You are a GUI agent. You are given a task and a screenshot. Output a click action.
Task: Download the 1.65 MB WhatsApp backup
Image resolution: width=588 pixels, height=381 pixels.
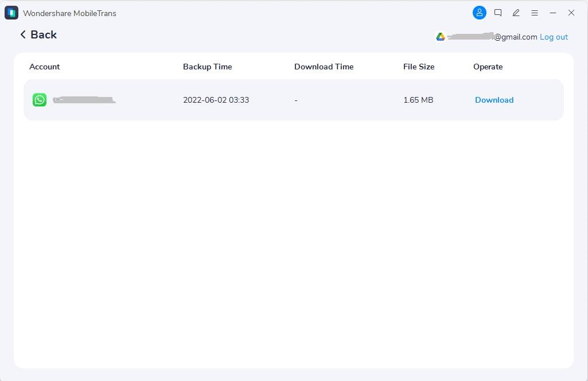(x=494, y=99)
